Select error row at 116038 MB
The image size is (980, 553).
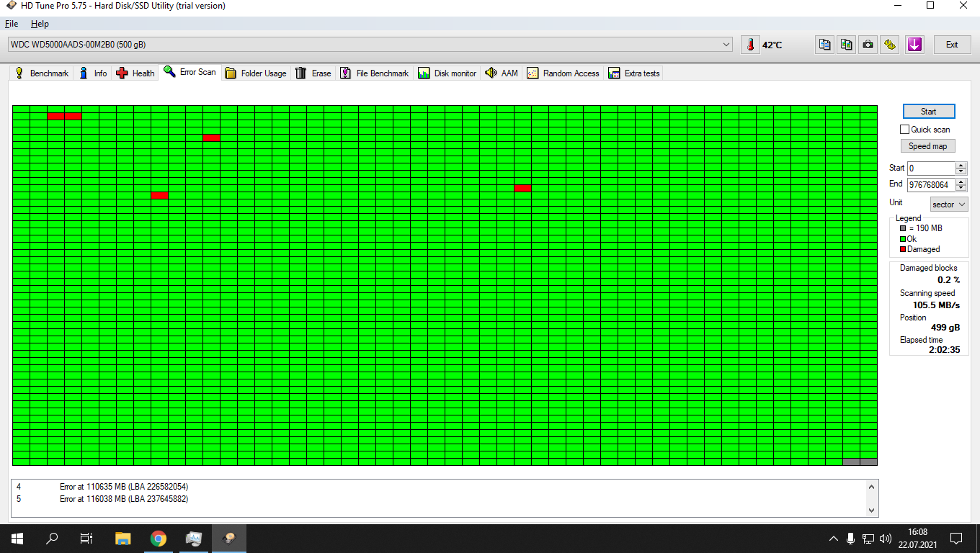click(438, 499)
